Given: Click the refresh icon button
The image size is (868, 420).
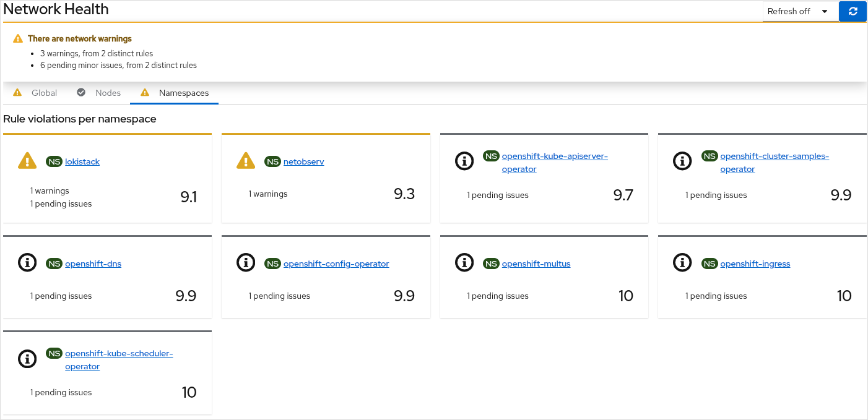Looking at the screenshot, I should (x=853, y=11).
